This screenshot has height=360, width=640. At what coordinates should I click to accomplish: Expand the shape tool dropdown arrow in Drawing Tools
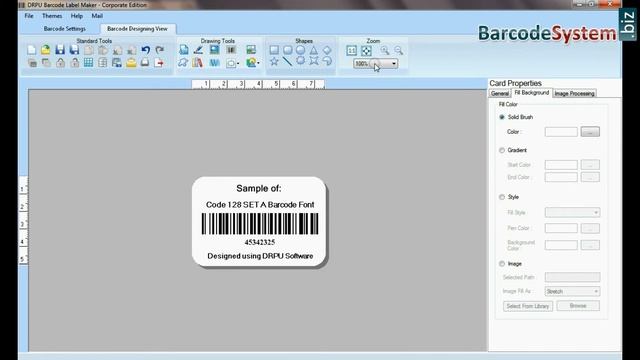pyautogui.click(x=238, y=63)
